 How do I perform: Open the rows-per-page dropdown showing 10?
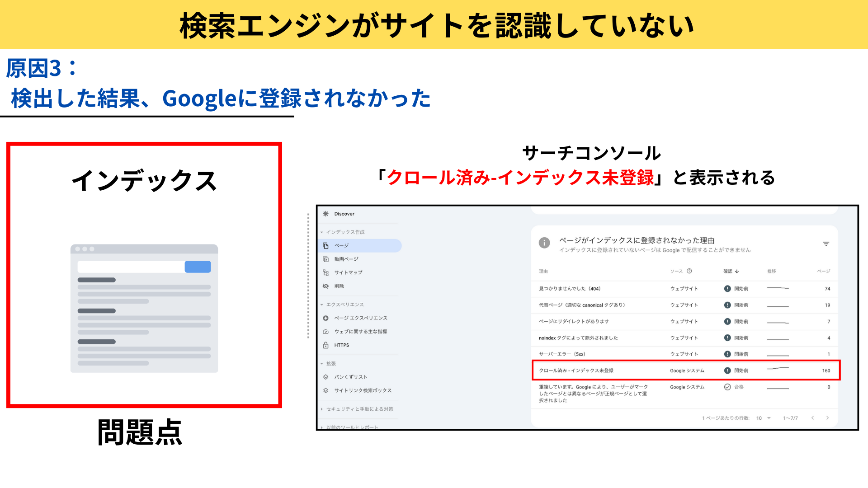pyautogui.click(x=764, y=418)
